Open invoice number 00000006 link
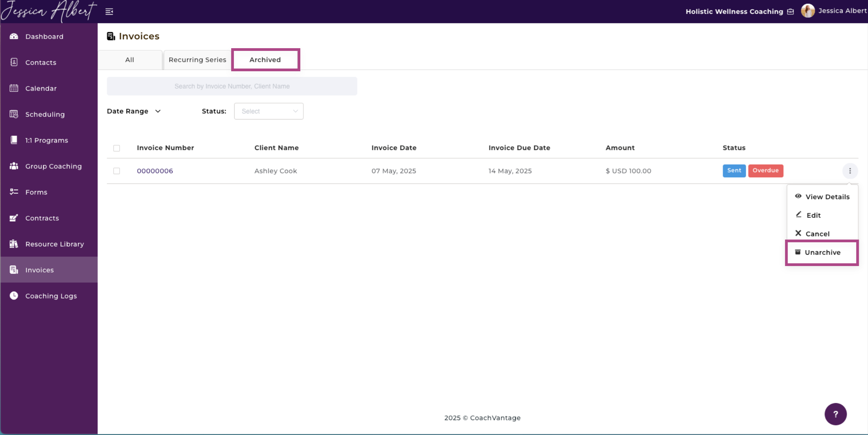 pos(155,171)
